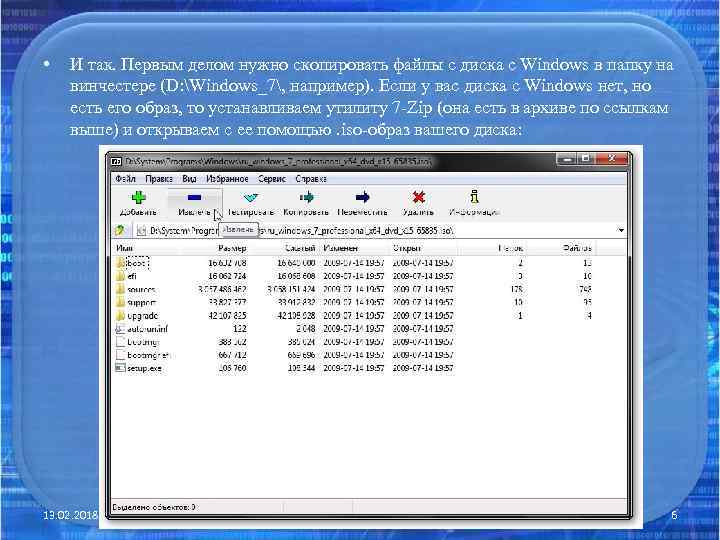Open the Файл menu
Viewport: 720px width, 540px height.
(125, 179)
